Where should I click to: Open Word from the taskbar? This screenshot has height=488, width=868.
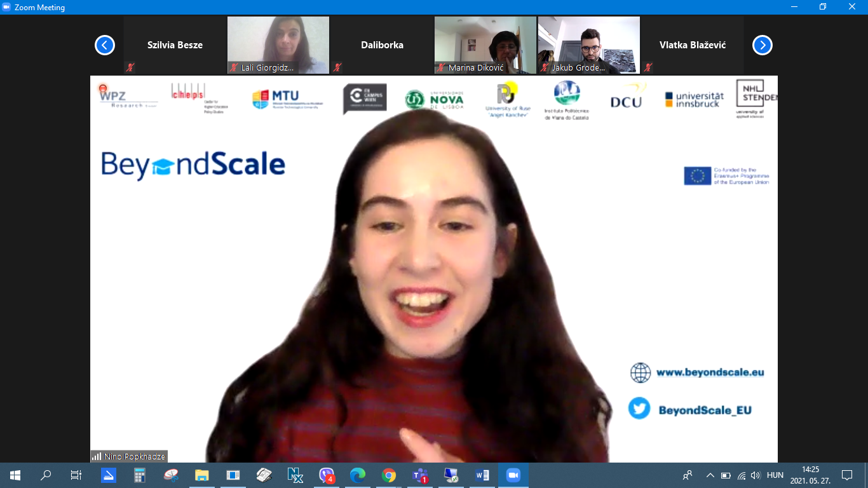(x=482, y=475)
